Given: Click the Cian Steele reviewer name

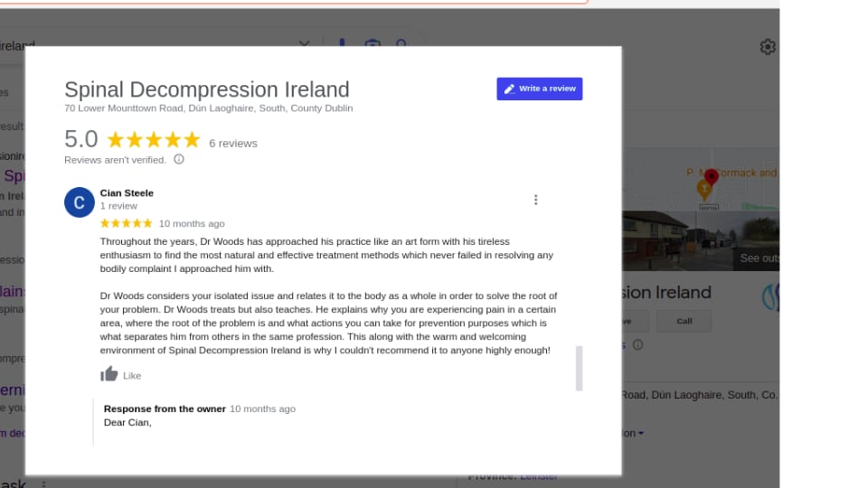Looking at the screenshot, I should [127, 193].
